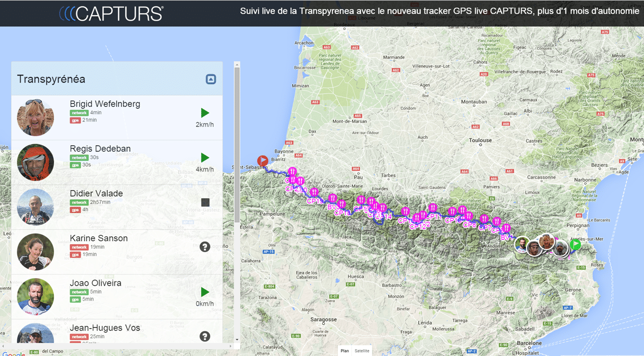Click the bearded runner avatar marker near Andorre

521,244
